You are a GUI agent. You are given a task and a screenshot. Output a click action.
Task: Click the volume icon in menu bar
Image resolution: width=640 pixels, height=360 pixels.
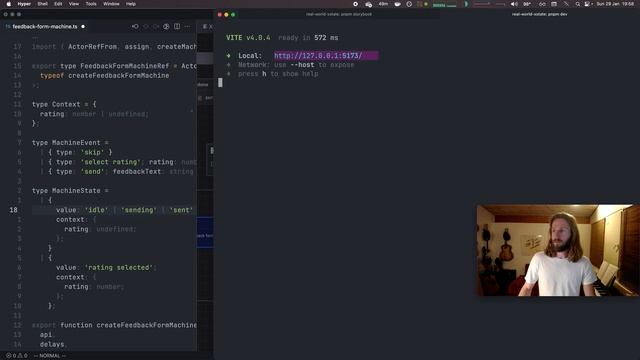(514, 4)
